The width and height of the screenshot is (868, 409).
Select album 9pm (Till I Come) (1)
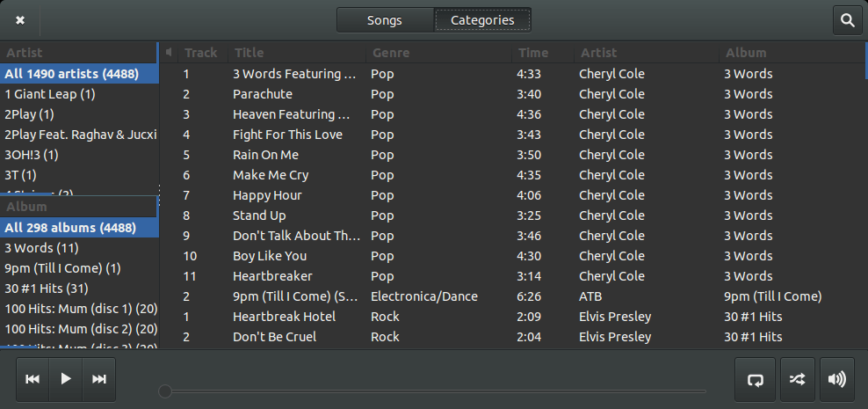pyautogui.click(x=79, y=268)
